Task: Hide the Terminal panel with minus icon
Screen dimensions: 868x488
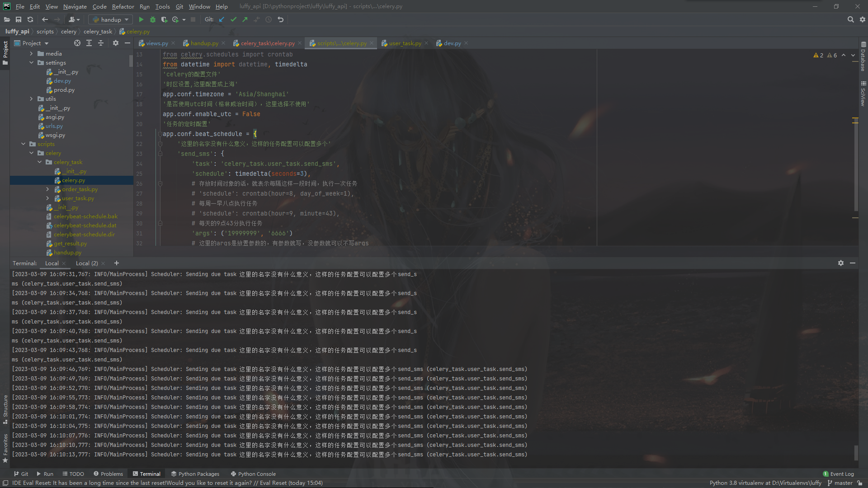Action: (853, 263)
